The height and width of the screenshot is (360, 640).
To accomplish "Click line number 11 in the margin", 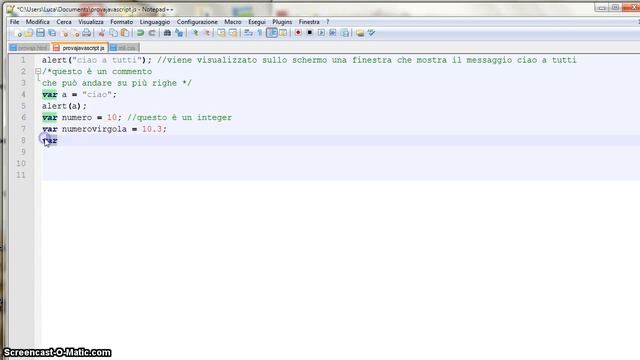I will [21, 175].
